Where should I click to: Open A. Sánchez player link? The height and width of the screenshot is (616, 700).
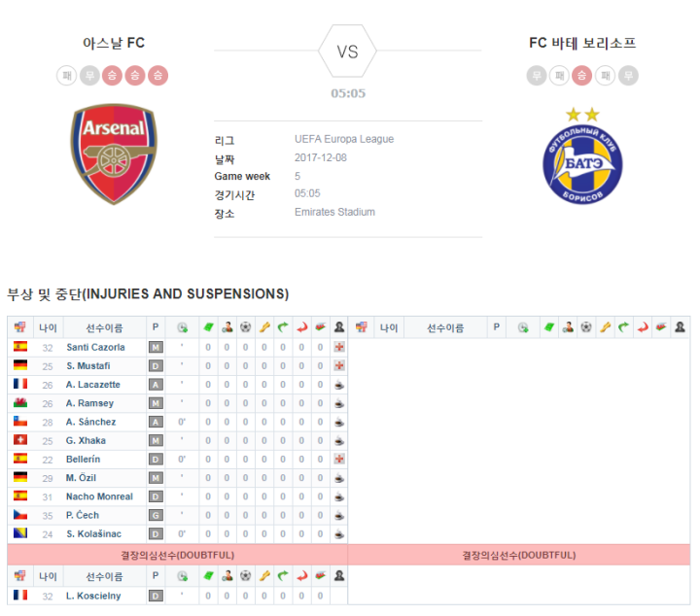click(x=90, y=422)
